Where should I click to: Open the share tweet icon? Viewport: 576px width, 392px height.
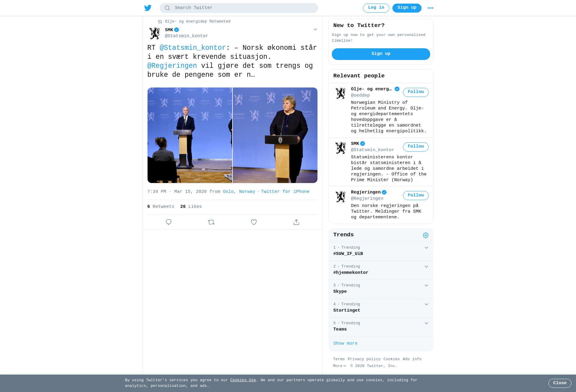pos(296,222)
